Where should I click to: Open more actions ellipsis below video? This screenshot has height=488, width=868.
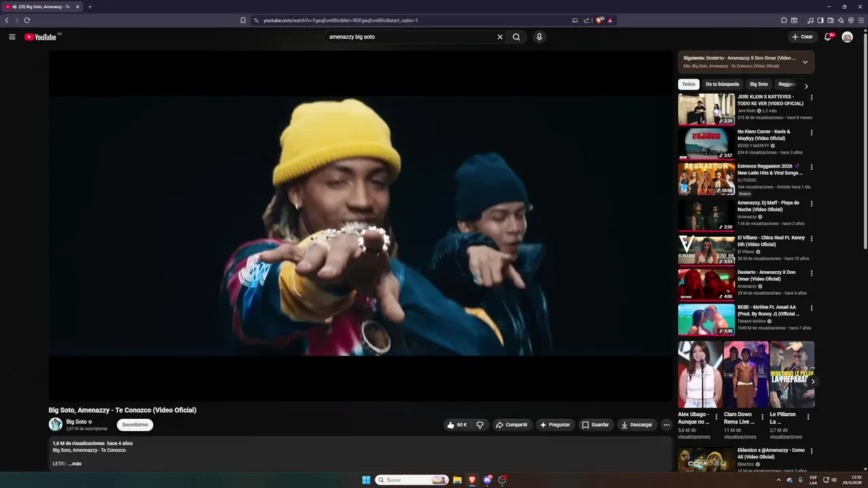667,425
